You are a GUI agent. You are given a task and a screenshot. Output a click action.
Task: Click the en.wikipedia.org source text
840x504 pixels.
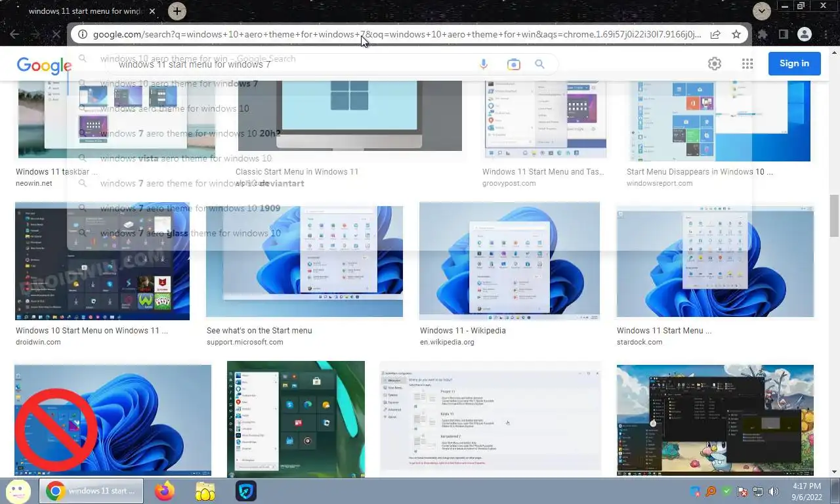pos(447,342)
